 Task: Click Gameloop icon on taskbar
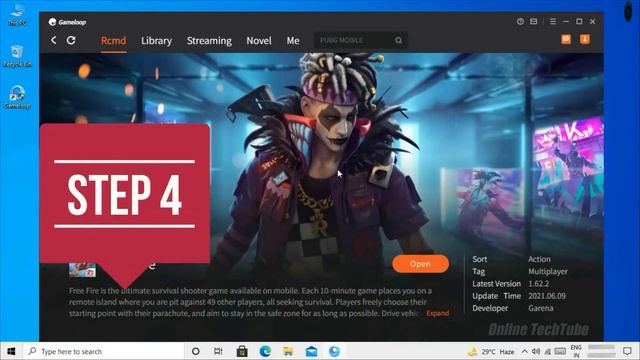click(x=334, y=351)
